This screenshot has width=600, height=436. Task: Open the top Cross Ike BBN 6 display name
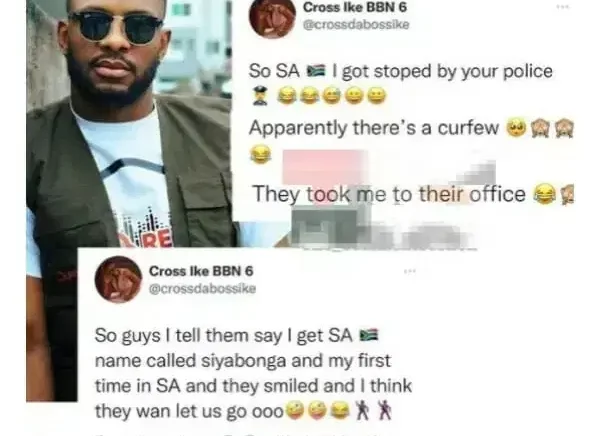click(x=355, y=7)
